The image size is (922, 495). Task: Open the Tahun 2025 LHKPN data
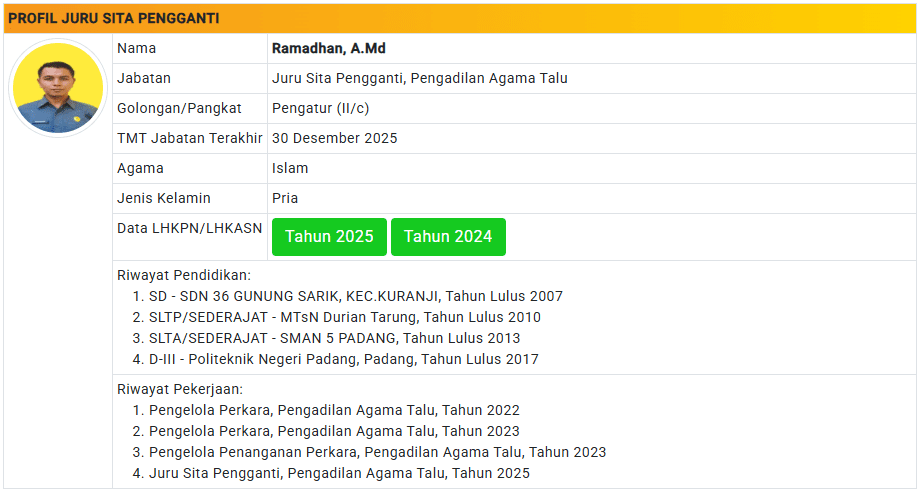[329, 237]
